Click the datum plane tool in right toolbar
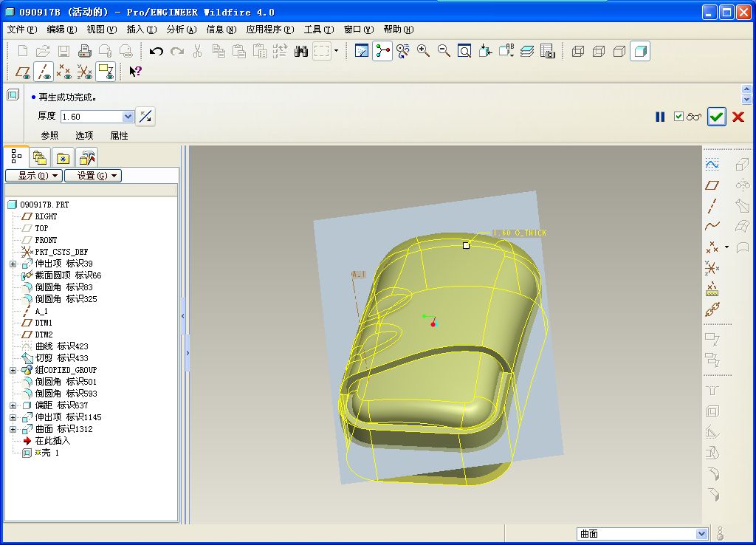 712,185
